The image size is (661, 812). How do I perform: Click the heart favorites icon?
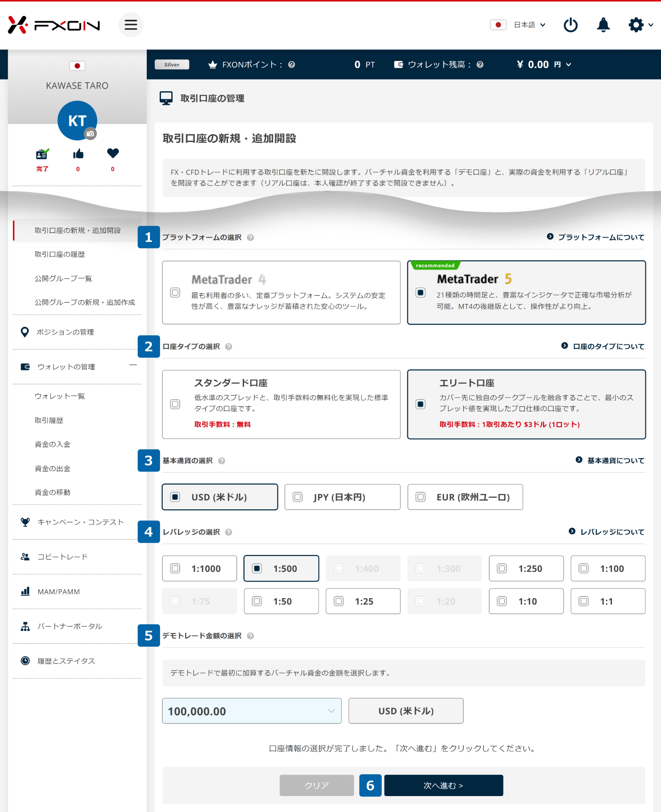click(113, 153)
